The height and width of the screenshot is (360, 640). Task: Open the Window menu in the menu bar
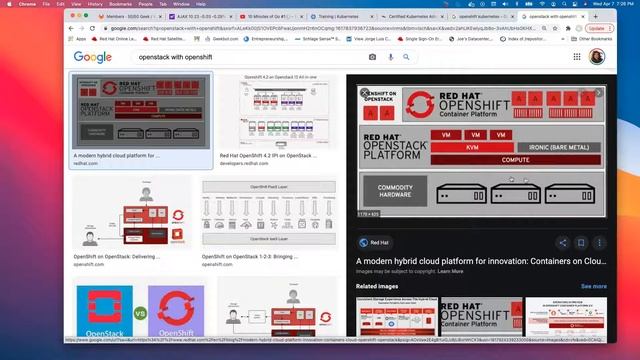coord(181,4)
